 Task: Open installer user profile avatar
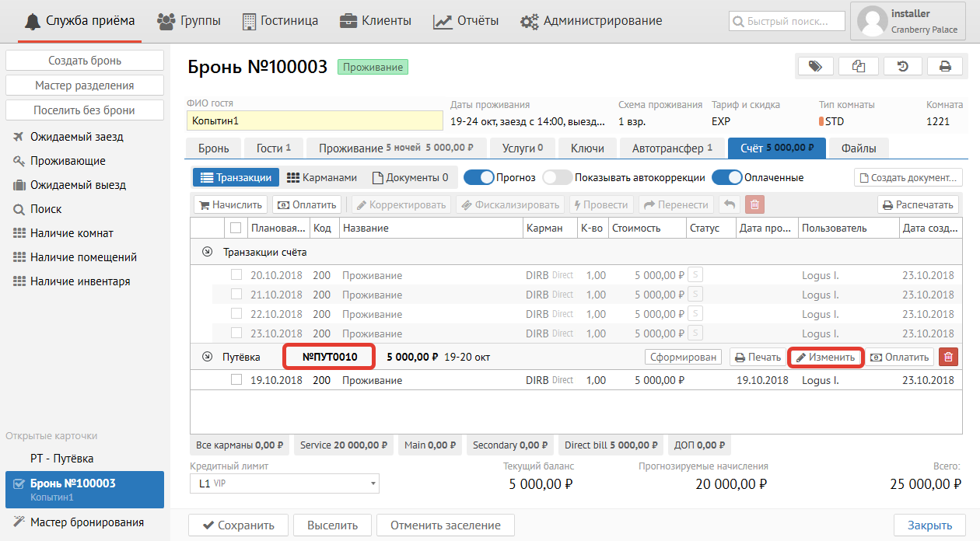coord(873,22)
